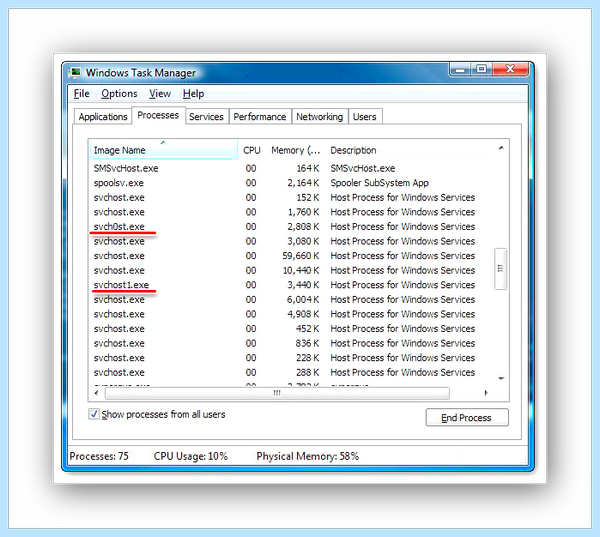Click the Physical Memory: 58% status entry

coord(308,456)
